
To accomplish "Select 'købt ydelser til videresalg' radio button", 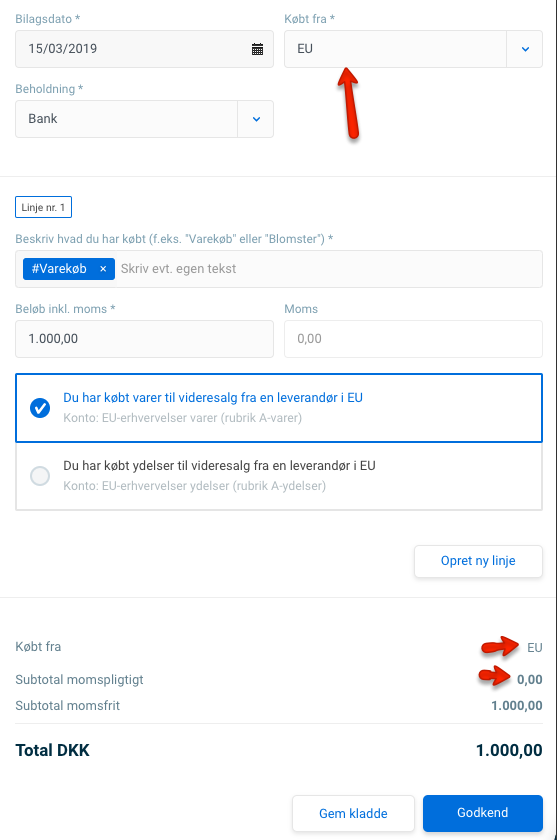I will (x=40, y=476).
